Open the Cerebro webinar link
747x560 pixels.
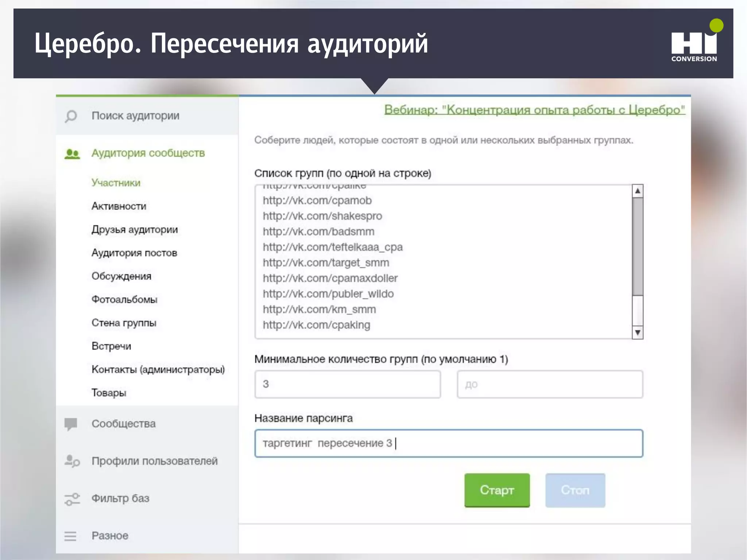(535, 109)
